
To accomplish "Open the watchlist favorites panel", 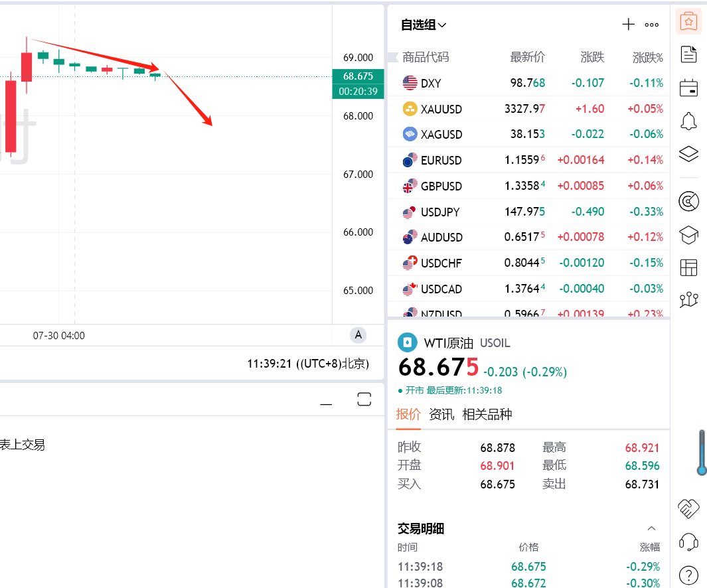I will pos(688,21).
